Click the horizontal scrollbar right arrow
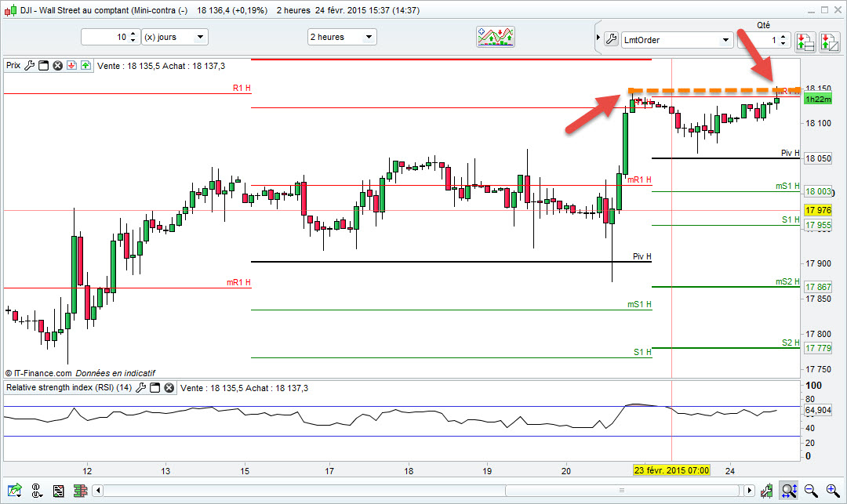The height and width of the screenshot is (504, 847). (x=749, y=491)
